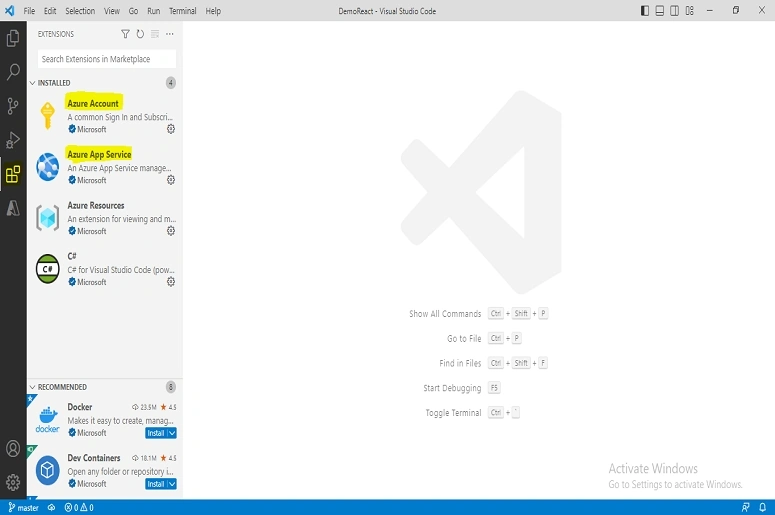This screenshot has height=515, width=775.
Task: Click the Azure App Service globe icon
Action: click(x=47, y=167)
